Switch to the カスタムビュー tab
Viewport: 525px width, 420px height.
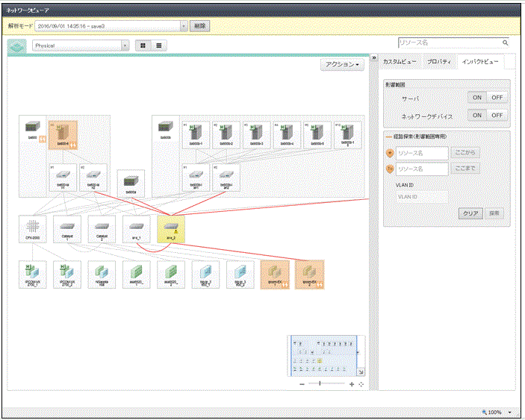(400, 62)
